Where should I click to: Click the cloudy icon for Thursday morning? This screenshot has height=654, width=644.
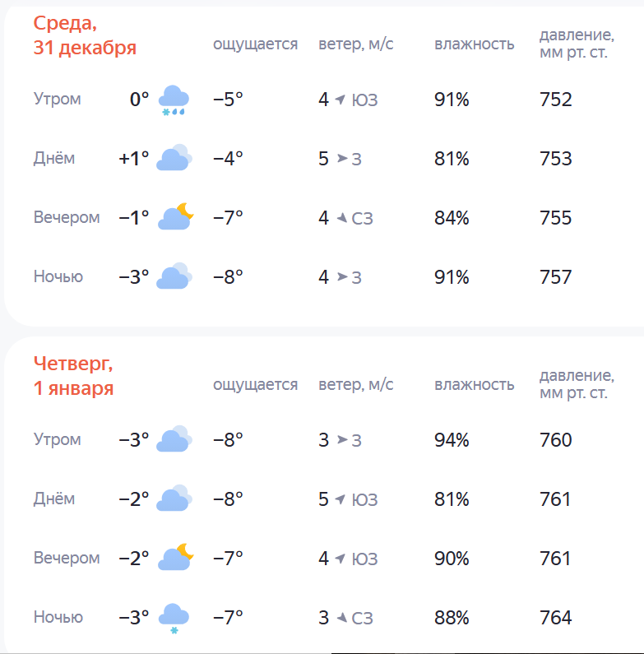(x=174, y=439)
